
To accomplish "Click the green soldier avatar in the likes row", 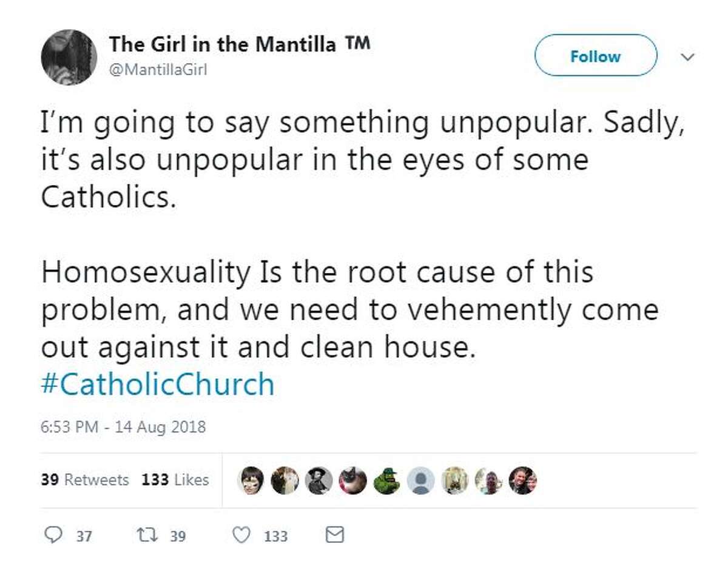I will point(387,479).
